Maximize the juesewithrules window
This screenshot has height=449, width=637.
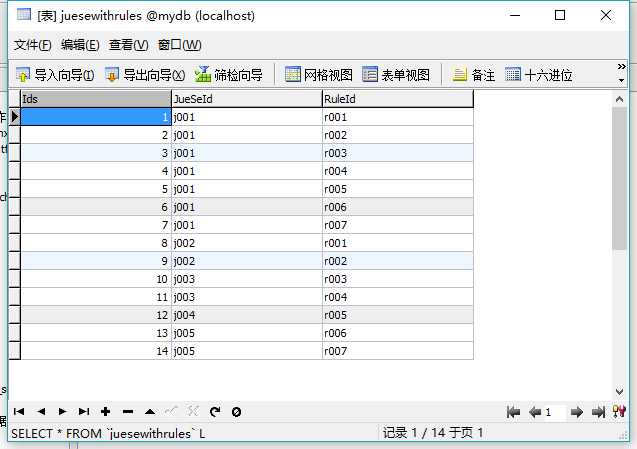(560, 15)
